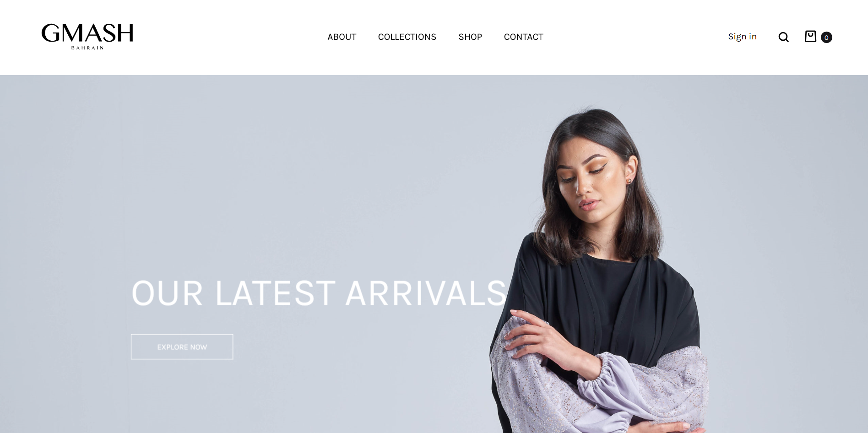Open the ABOUT menu item

pyautogui.click(x=342, y=37)
